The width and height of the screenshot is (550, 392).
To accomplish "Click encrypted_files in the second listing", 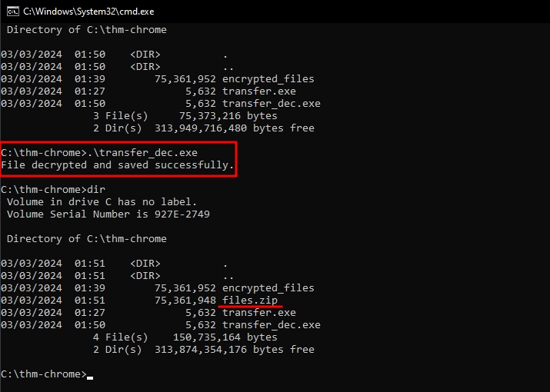I will click(x=268, y=288).
